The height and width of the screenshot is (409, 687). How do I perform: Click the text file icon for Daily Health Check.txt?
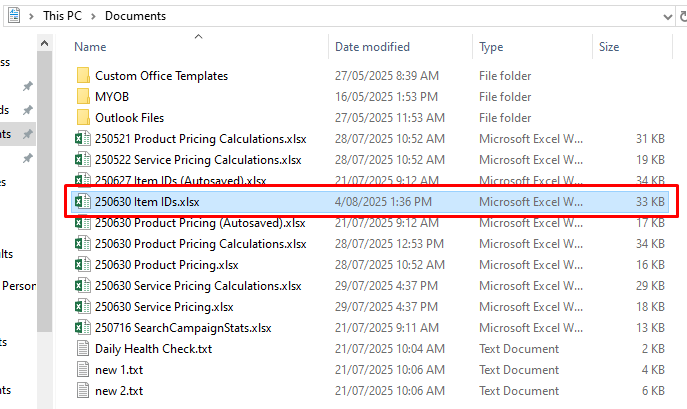[x=83, y=349]
